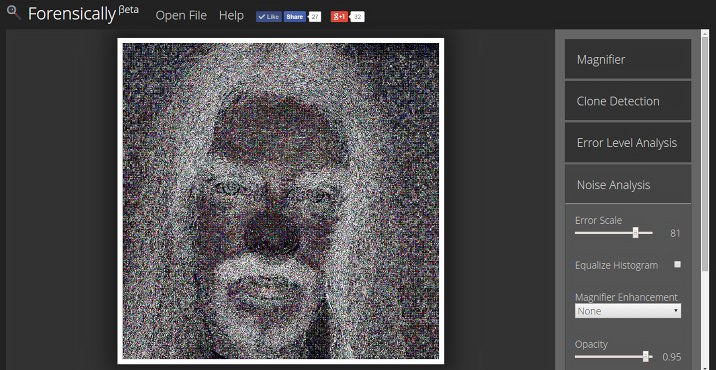
Task: Click the sidebar vertical scrollbar
Action: click(x=705, y=200)
